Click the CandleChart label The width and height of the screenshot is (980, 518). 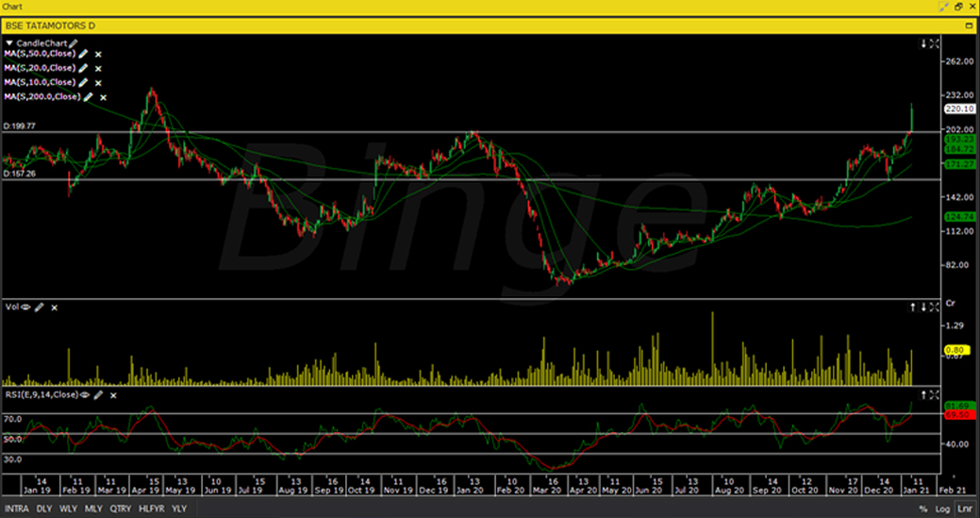click(42, 43)
